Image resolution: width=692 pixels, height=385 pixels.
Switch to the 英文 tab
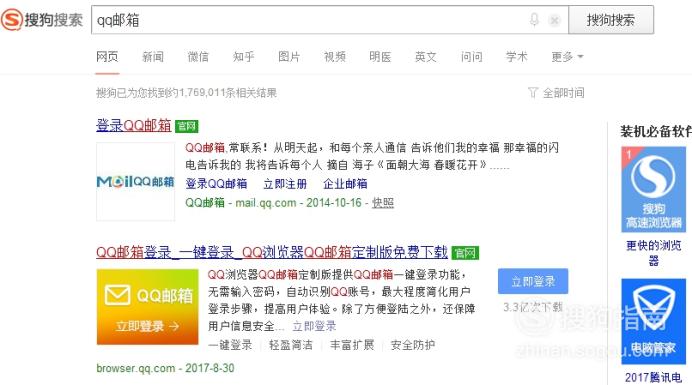pos(425,57)
